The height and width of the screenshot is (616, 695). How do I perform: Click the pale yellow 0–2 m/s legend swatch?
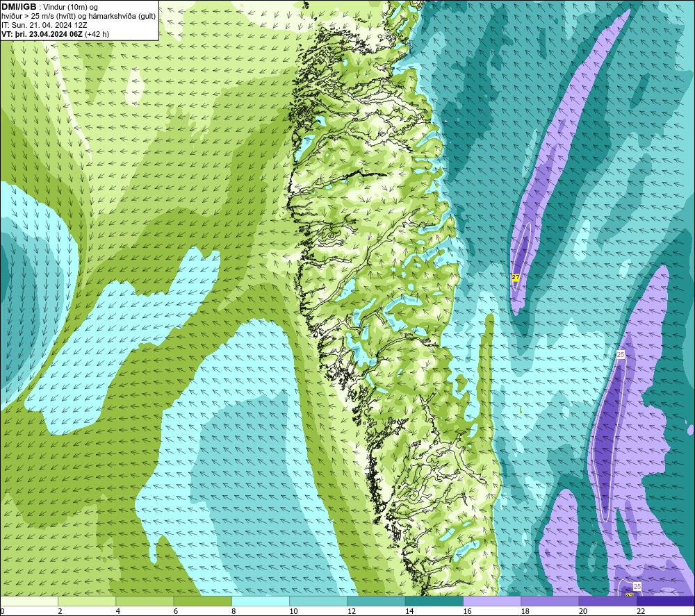pyautogui.click(x=29, y=601)
